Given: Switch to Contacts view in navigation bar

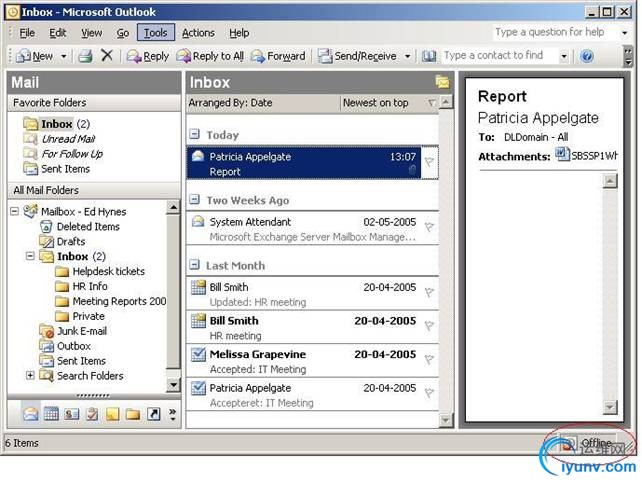Looking at the screenshot, I should coord(72,414).
